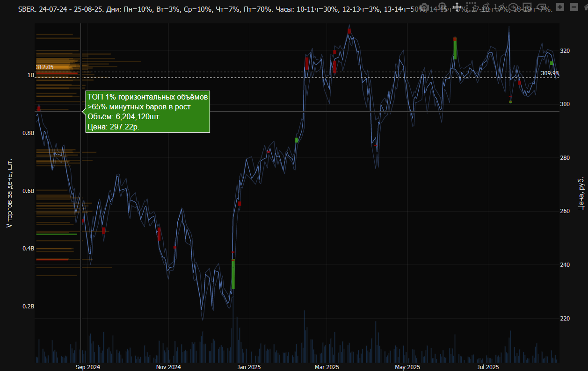Click the 320 price axis tick
This screenshot has width=588, height=371.
click(x=565, y=50)
